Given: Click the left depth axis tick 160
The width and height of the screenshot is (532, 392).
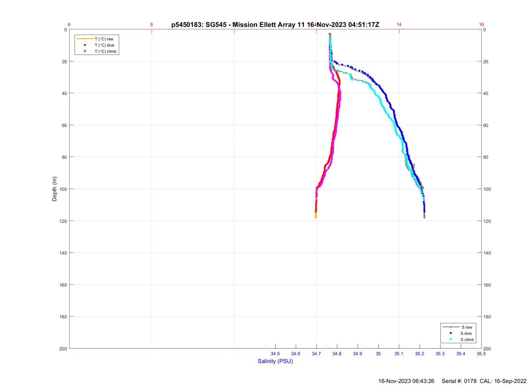Looking at the screenshot, I should coord(63,285).
